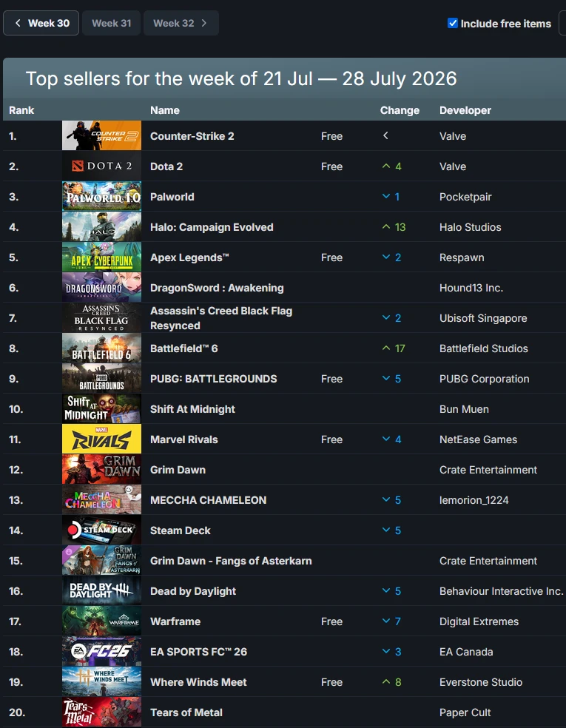This screenshot has width=566, height=728.
Task: Open the Warframe thumbnail image
Action: 101,621
